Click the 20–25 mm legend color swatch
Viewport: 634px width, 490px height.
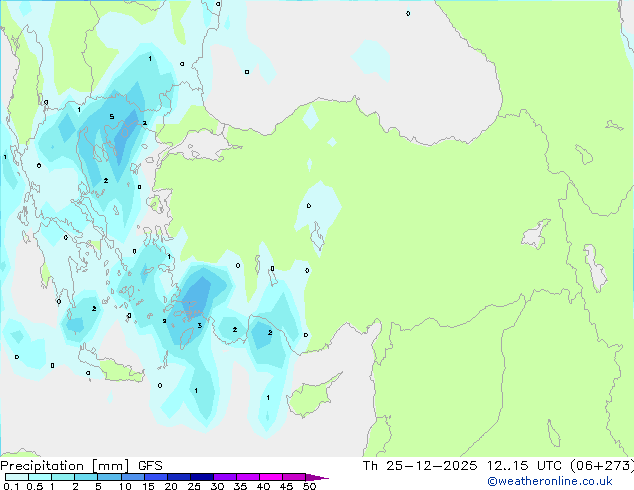pos(179,477)
